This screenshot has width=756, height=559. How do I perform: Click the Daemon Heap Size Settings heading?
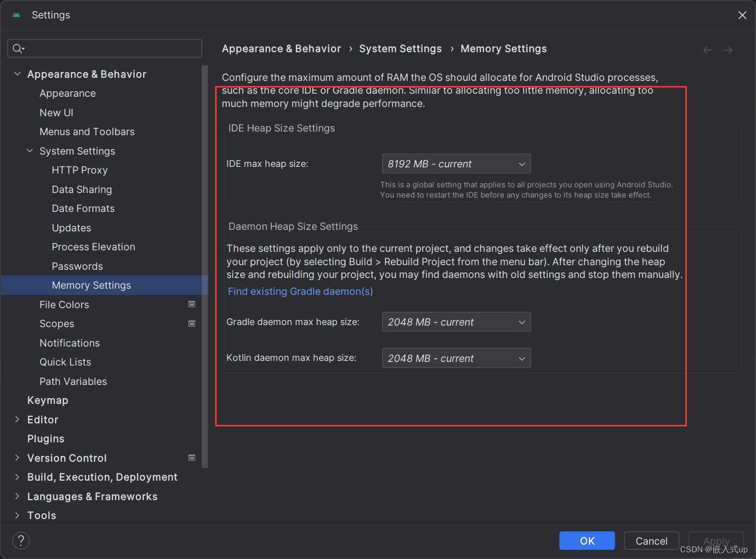293,226
